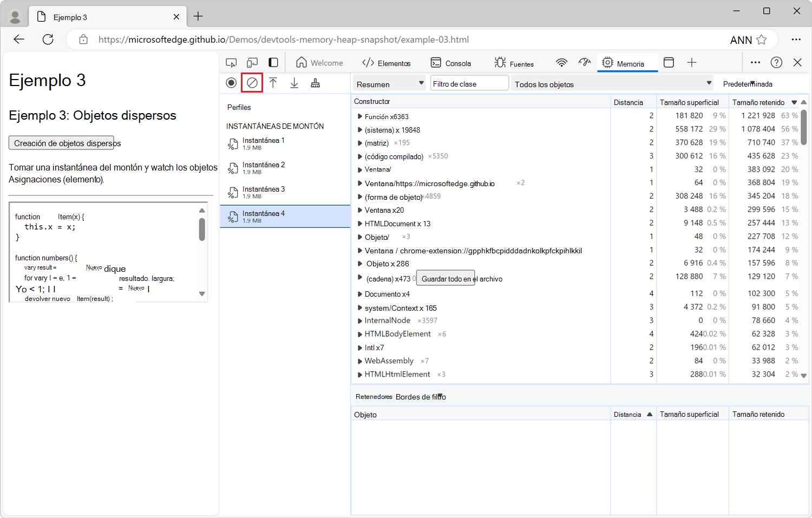Expand the (sistema) x 19848 row
The height and width of the screenshot is (518, 812).
click(x=360, y=130)
